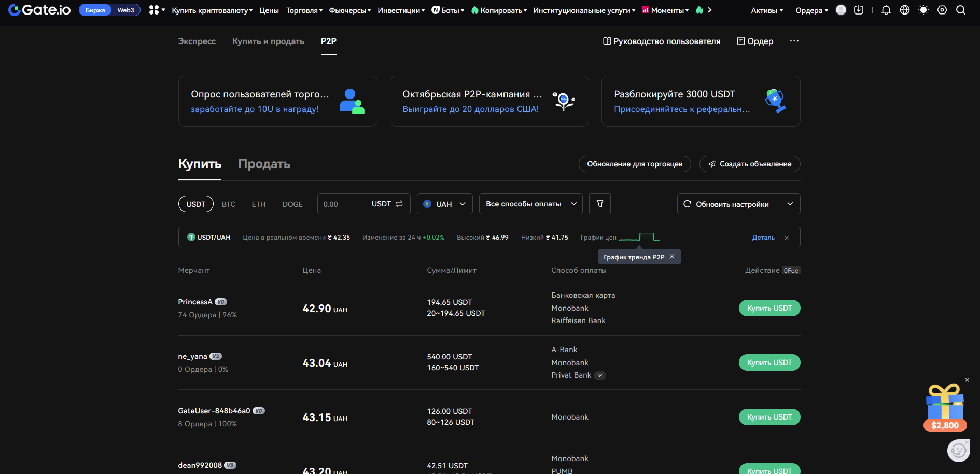Image resolution: width=980 pixels, height=474 pixels.
Task: Buy USDT from GateUser-848b46a0
Action: (769, 417)
